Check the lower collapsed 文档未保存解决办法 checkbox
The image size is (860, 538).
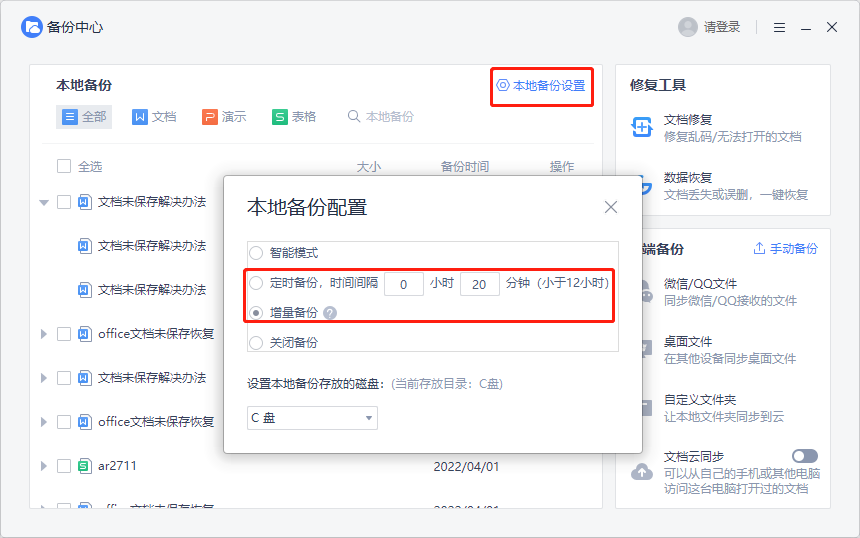coord(64,378)
